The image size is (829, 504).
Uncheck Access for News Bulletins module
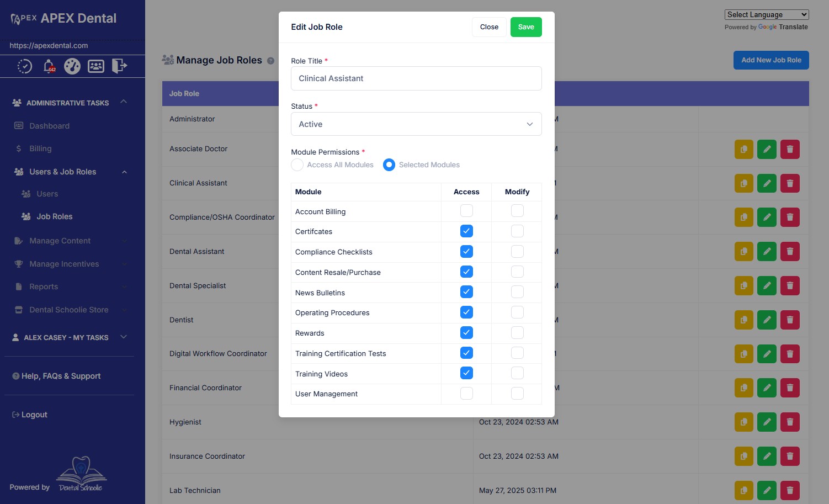click(466, 292)
